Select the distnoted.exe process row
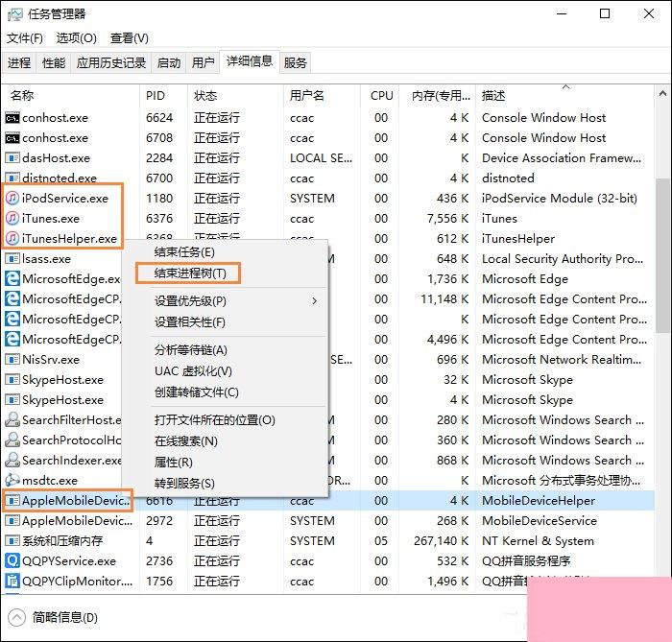Image resolution: width=672 pixels, height=642 pixels. tap(328, 178)
